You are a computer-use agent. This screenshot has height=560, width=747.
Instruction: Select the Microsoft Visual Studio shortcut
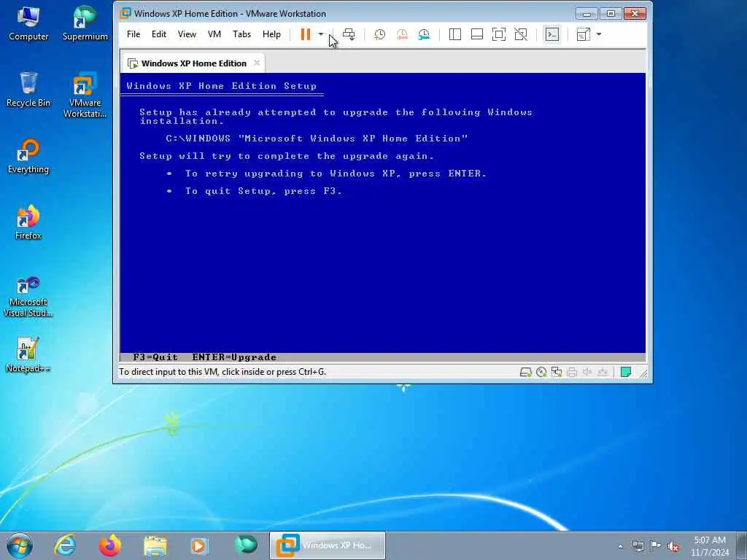[28, 297]
